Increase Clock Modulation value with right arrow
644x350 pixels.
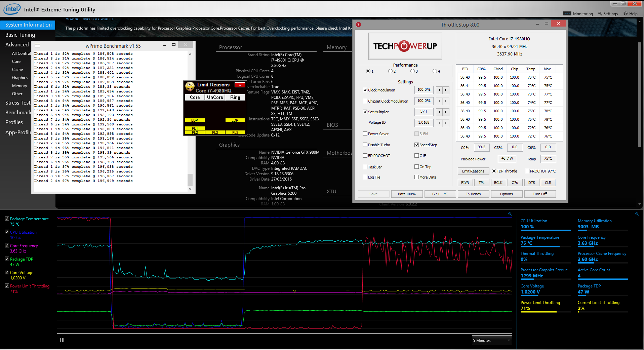(x=446, y=90)
